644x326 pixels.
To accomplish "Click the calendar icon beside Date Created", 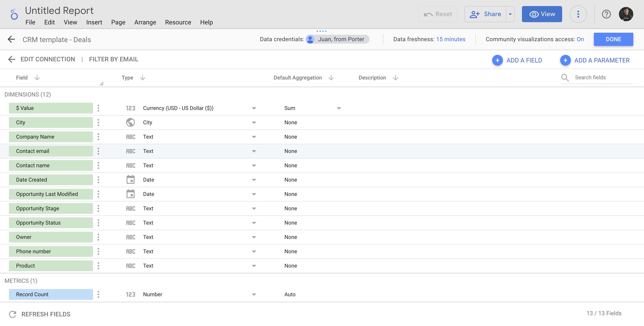I will point(130,180).
